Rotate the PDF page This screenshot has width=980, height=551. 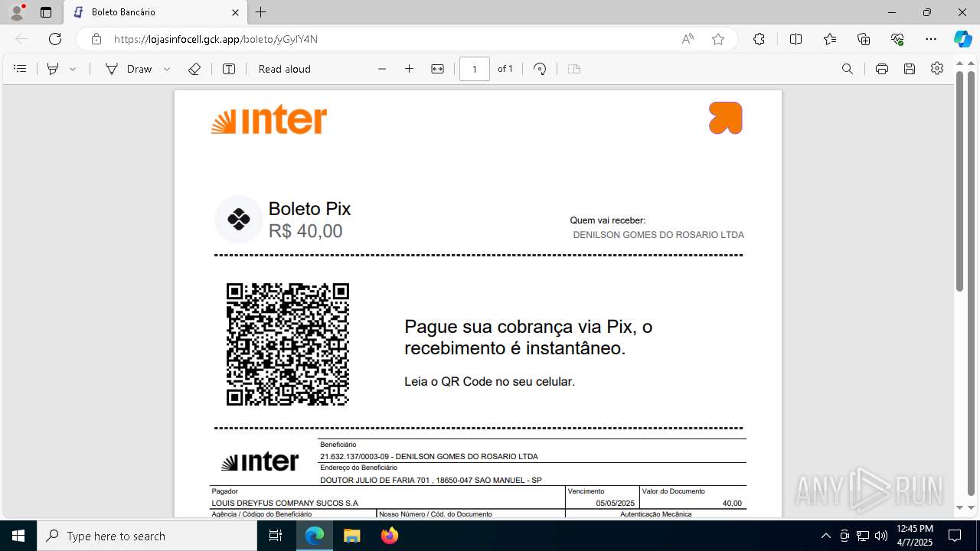540,69
